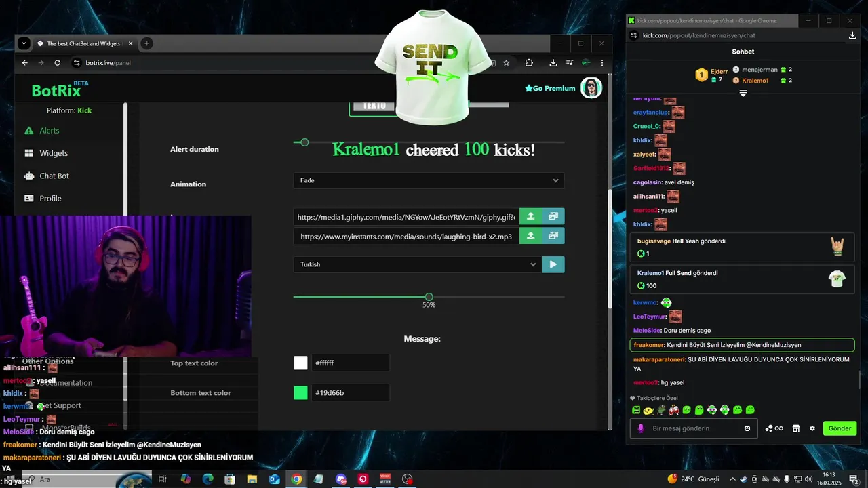Image resolution: width=868 pixels, height=488 pixels.
Task: Open the Chrome tab search dropdown
Action: [x=24, y=43]
